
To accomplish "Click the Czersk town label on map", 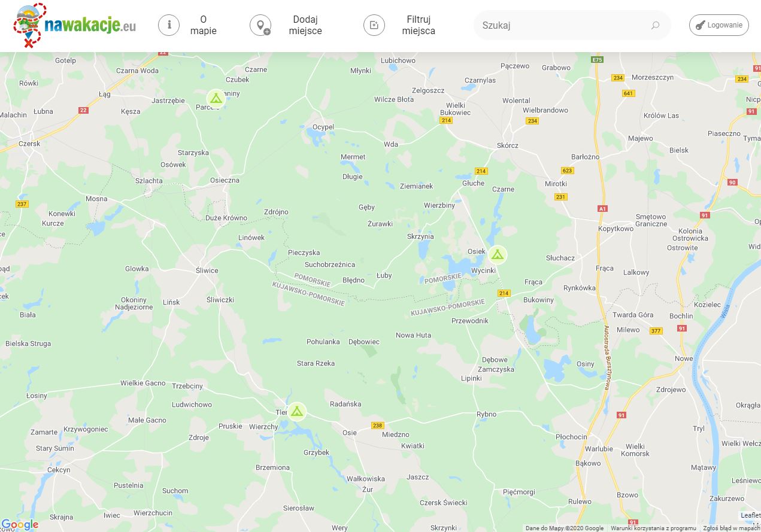I will 29,144.
